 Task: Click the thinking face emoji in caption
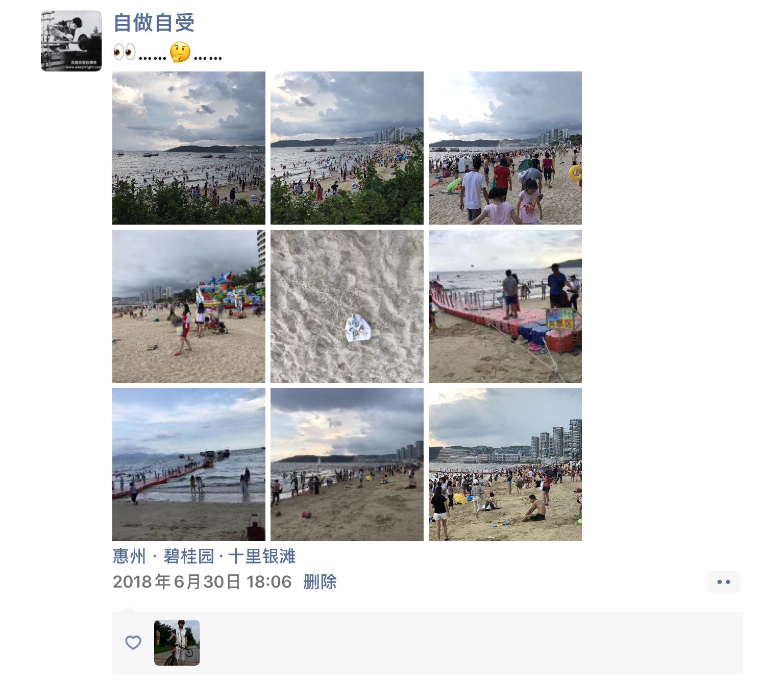(x=180, y=52)
